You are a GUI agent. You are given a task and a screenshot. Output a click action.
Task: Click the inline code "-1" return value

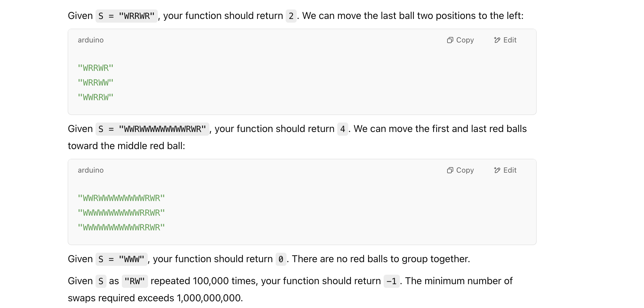(392, 281)
